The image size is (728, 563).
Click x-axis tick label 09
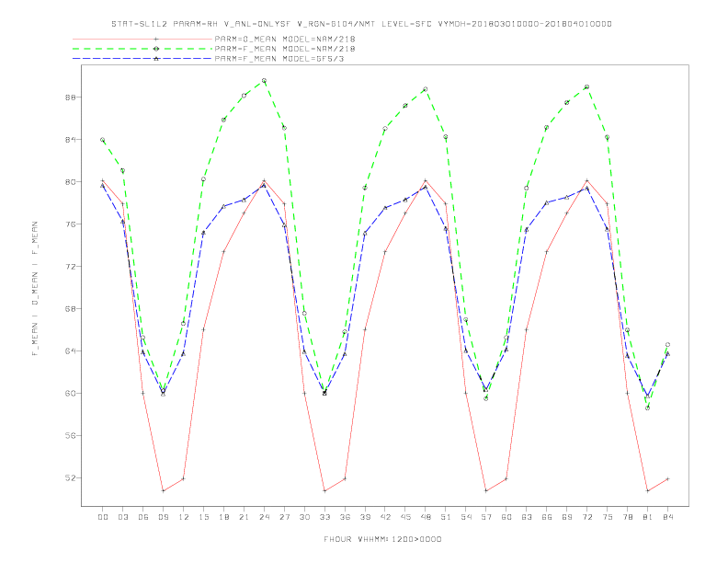[x=163, y=517]
